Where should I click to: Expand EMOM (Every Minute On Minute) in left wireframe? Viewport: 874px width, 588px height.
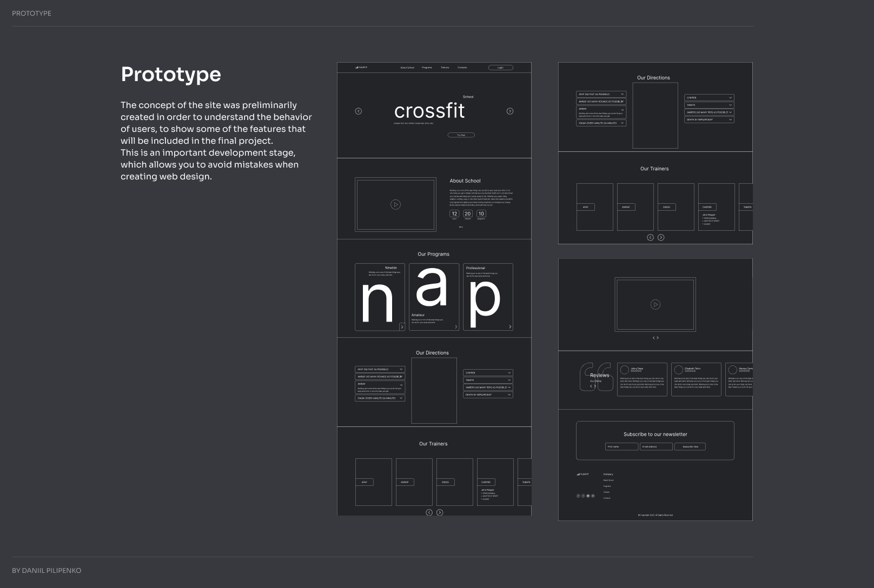click(x=380, y=398)
